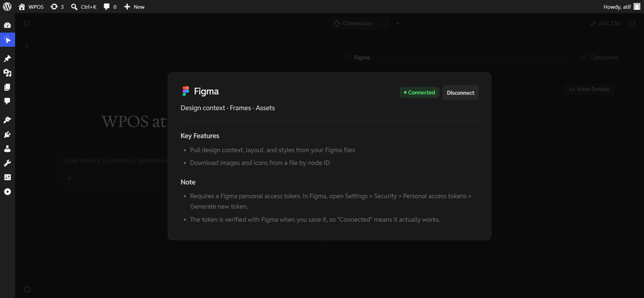Image resolution: width=644 pixels, height=298 pixels.
Task: Open the Media library sidebar icon
Action: click(7, 73)
